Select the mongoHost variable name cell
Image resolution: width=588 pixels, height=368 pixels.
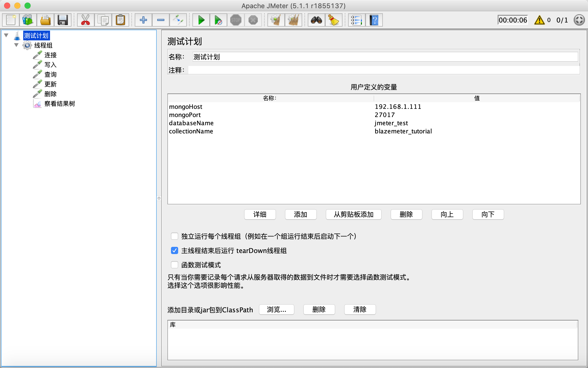point(271,107)
